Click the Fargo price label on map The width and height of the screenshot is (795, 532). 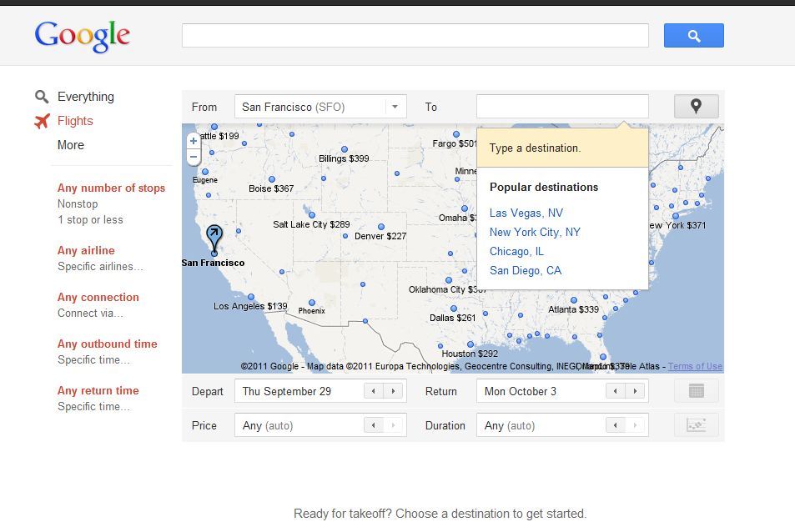(x=455, y=144)
